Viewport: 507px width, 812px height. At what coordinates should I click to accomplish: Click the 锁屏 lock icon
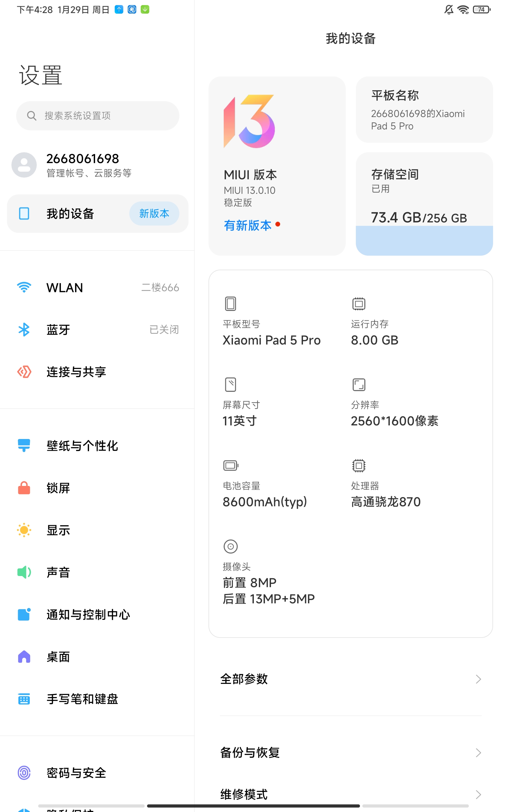(x=24, y=488)
